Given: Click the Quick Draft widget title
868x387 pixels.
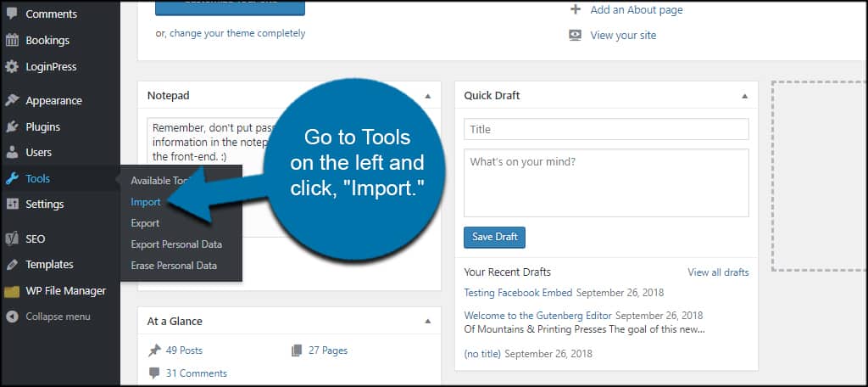Looking at the screenshot, I should click(x=492, y=95).
